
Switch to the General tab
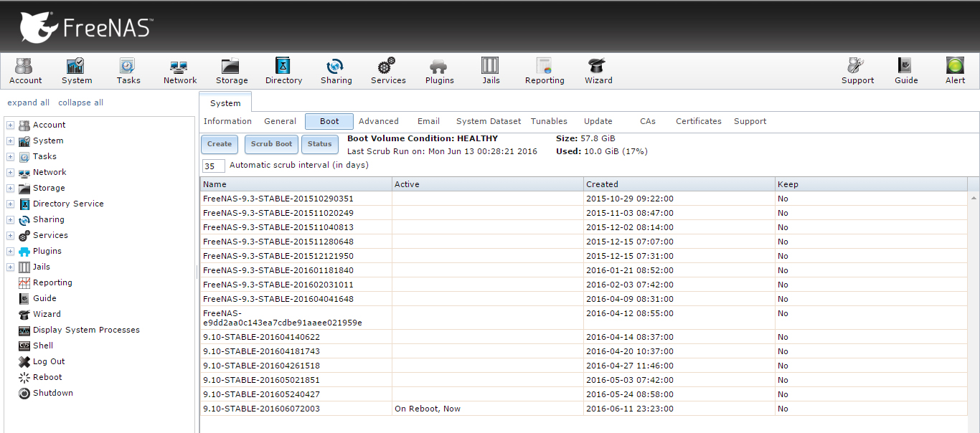pos(280,121)
